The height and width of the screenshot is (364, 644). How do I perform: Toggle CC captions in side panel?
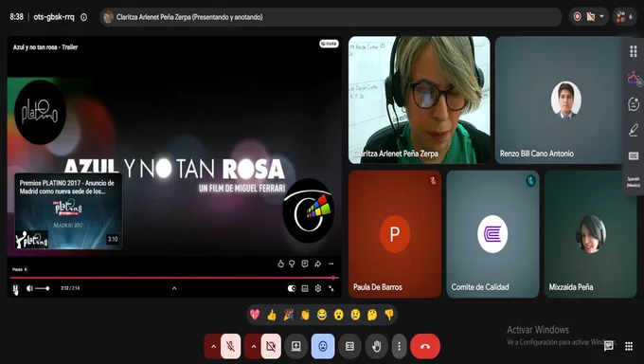tap(634, 156)
